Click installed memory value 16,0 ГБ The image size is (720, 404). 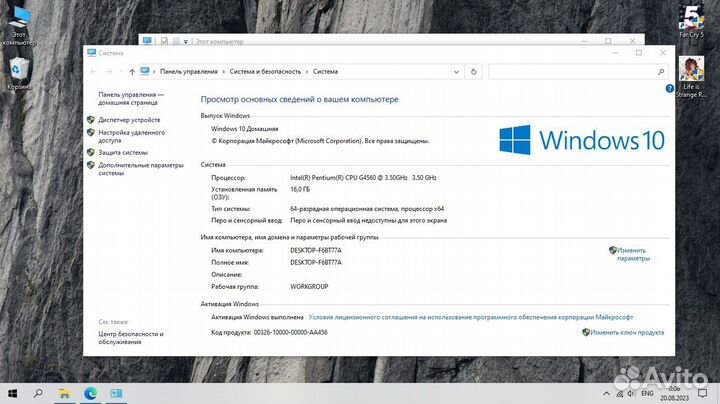300,189
